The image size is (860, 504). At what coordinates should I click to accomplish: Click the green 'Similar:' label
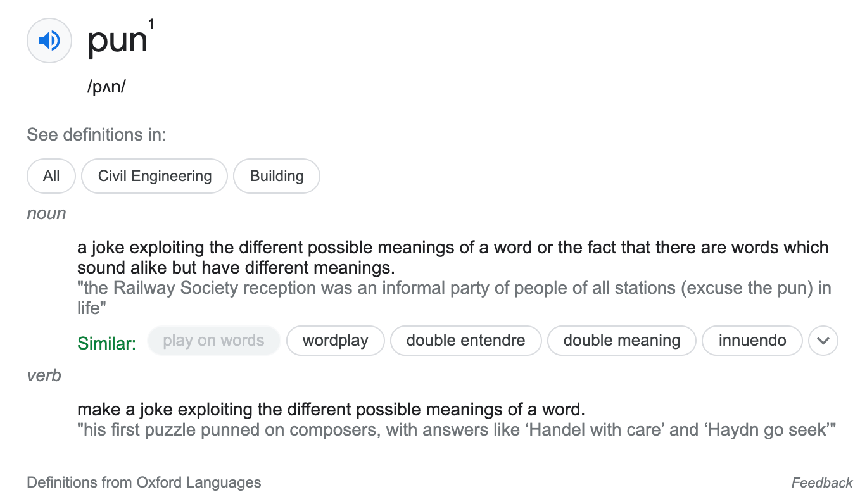click(x=106, y=343)
